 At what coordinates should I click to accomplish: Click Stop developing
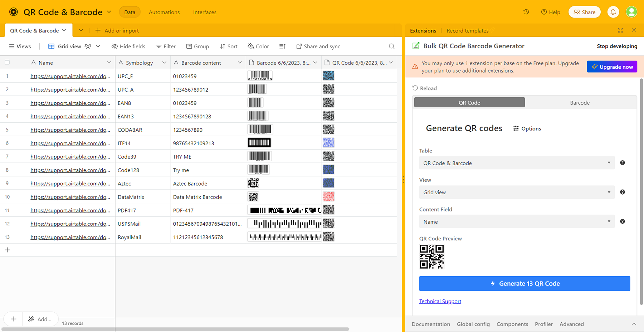[x=617, y=46]
